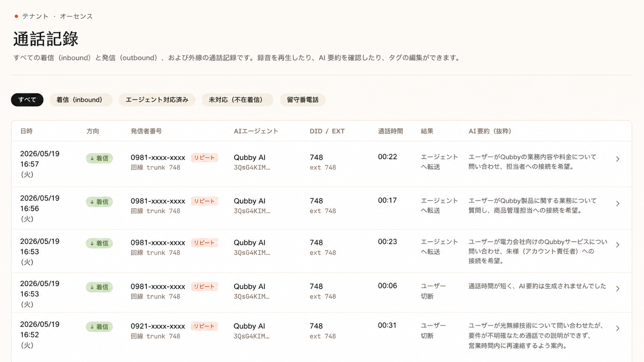This screenshot has height=362, width=644.
Task: Click 着信 badge in 16:57 row
Action: (x=99, y=158)
